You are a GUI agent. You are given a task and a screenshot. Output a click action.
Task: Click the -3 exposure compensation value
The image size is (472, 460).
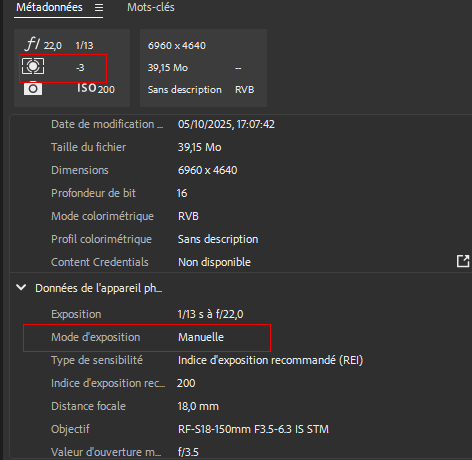pos(80,68)
